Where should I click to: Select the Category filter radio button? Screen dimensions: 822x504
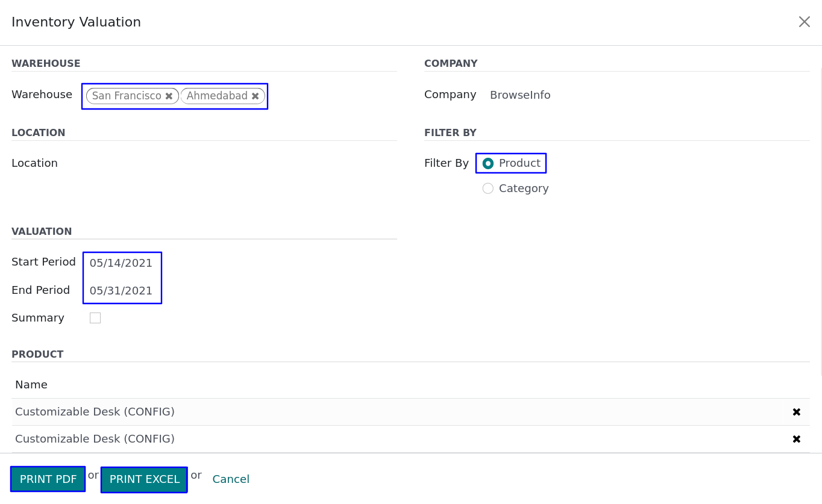click(488, 188)
